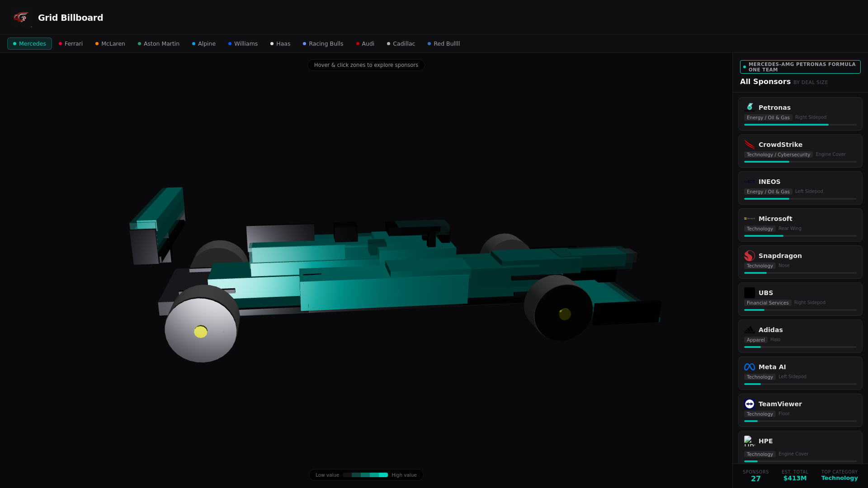Select the Alpine team tab
Viewport: 868px width, 488px height.
[203, 44]
